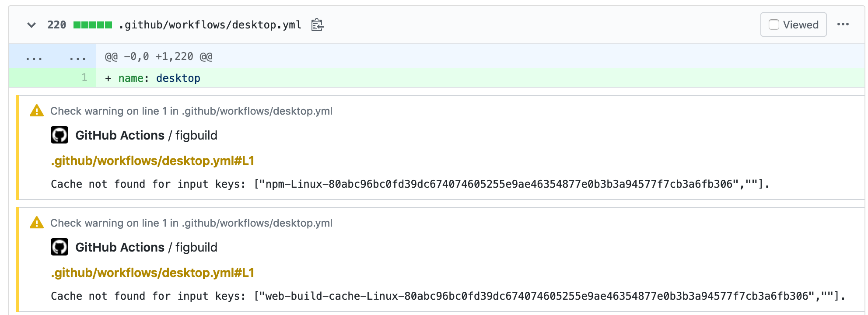The width and height of the screenshot is (868, 315).
Task: Click the hunk header @@ -0,0 +1,220 @@
Action: click(158, 56)
